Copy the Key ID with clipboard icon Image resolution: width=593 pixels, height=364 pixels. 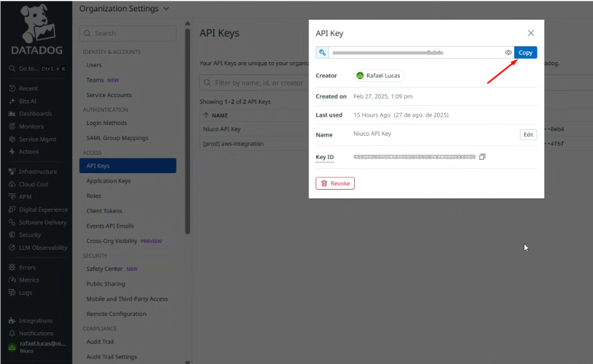(x=482, y=157)
